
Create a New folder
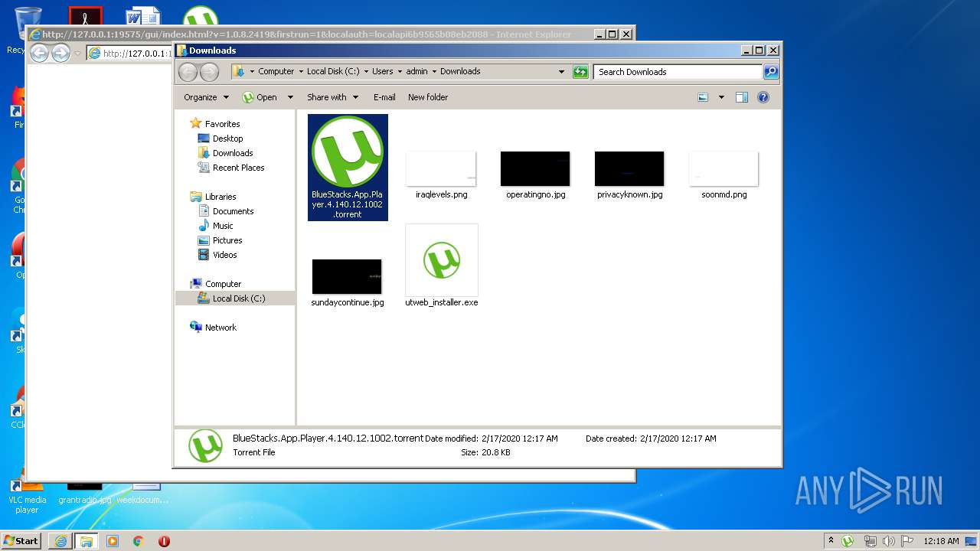pos(428,97)
